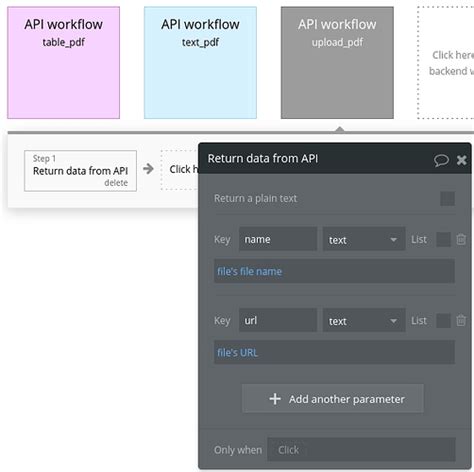Click the Add another parameter button
The image size is (474, 472).
tap(333, 399)
